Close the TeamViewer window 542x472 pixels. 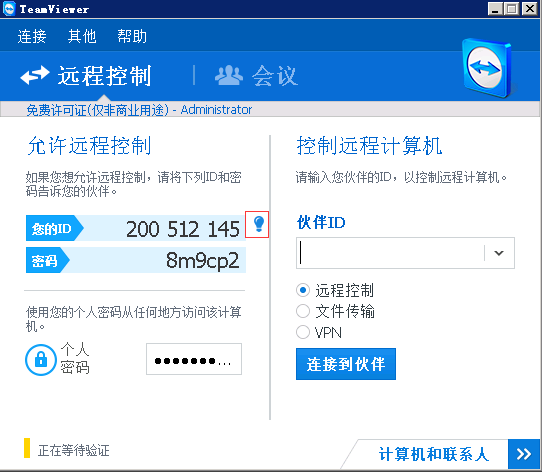530,9
